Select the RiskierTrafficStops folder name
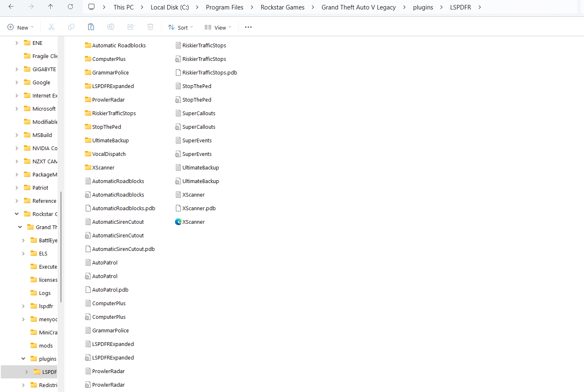The width and height of the screenshot is (584, 392). 114,113
